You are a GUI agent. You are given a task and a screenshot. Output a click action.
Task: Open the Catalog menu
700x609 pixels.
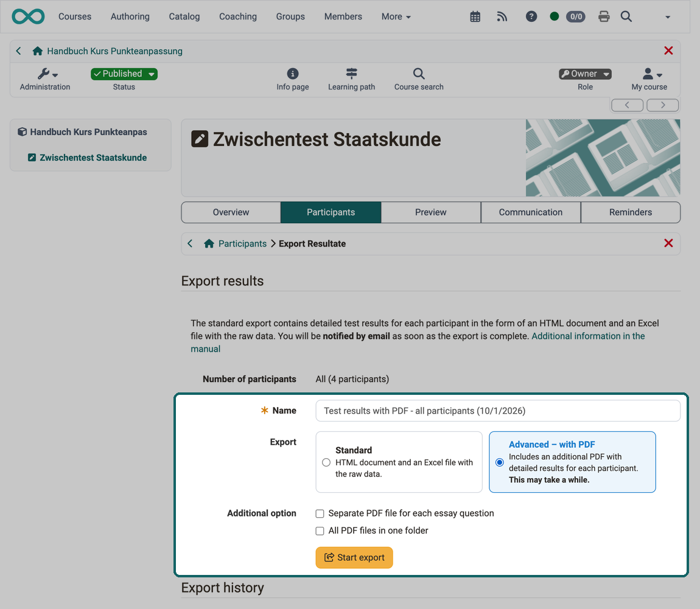184,16
